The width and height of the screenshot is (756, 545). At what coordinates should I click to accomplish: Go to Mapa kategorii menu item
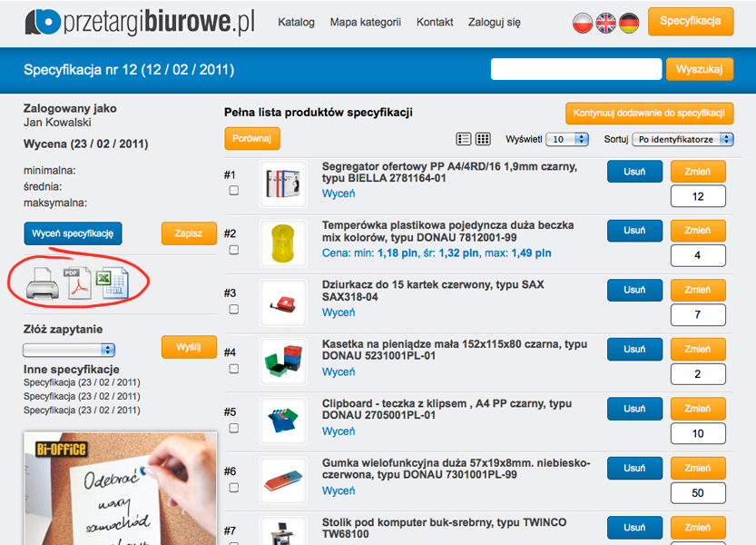(366, 22)
